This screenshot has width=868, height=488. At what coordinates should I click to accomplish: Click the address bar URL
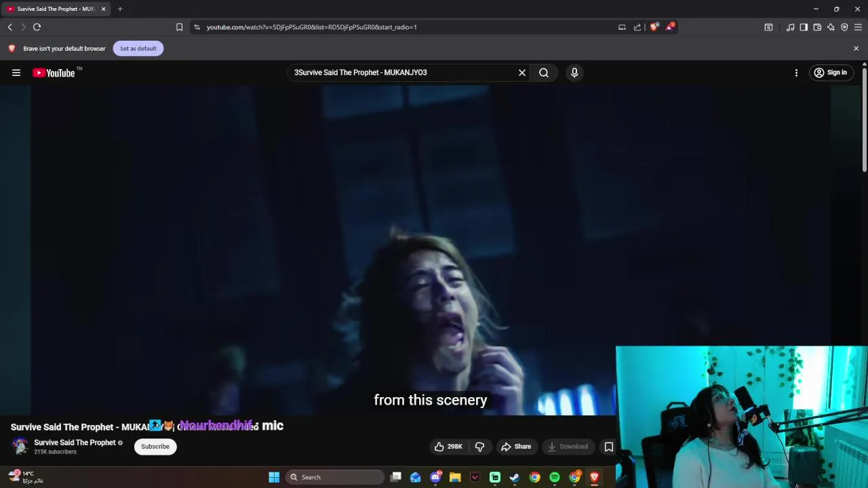tap(311, 27)
